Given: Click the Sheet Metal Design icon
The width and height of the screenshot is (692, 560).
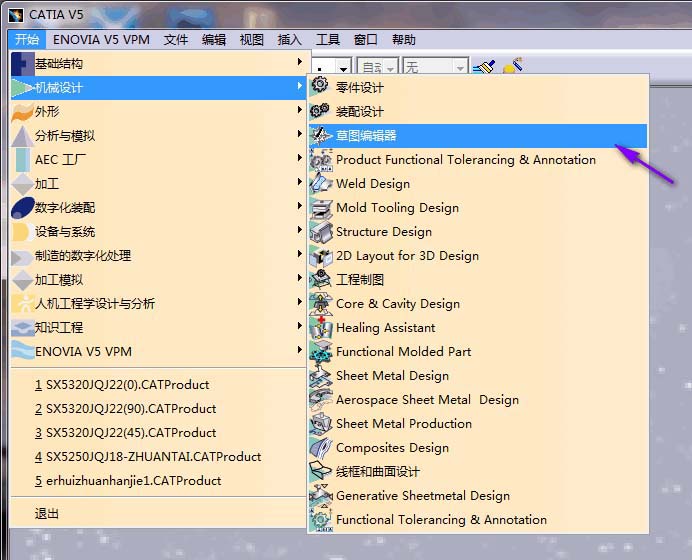Looking at the screenshot, I should (x=321, y=376).
